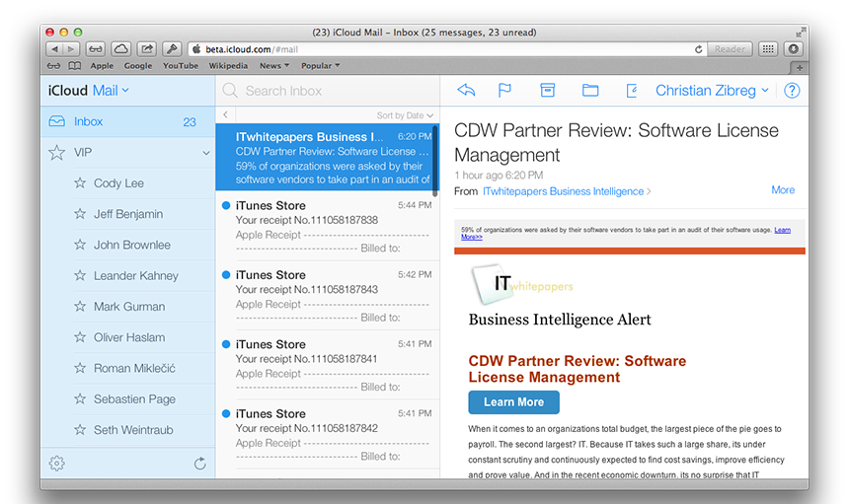
Task: Open the Downloads toolbar icon
Action: click(x=794, y=49)
